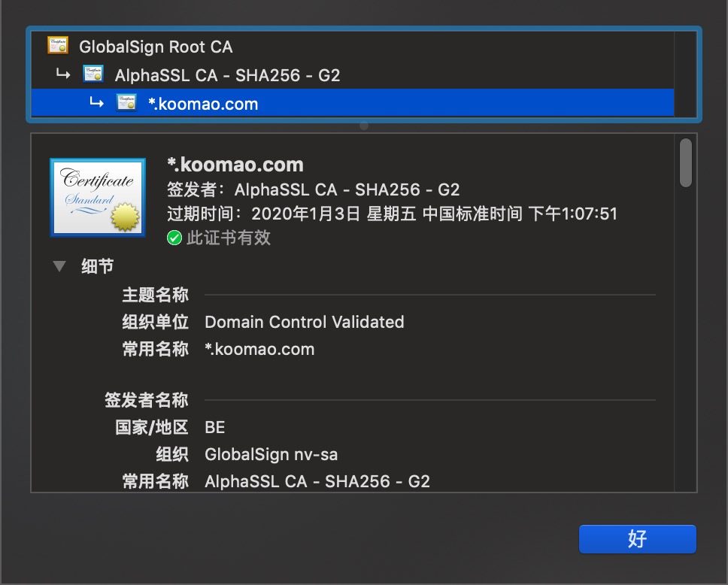
Task: Click the 常用名称 *.koomao.com value
Action: [259, 349]
